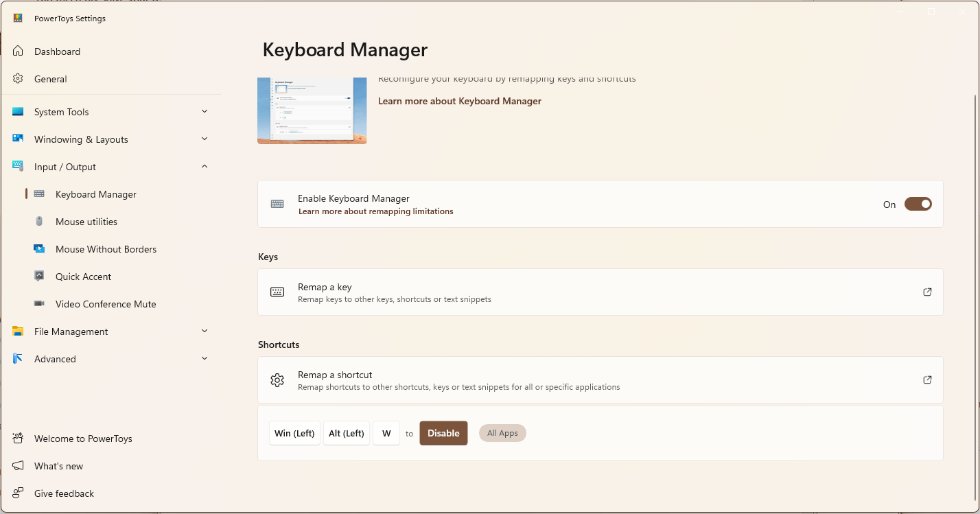Click the Welcome to PowerToys icon
Screen dimensions: 980x514
[19, 439]
